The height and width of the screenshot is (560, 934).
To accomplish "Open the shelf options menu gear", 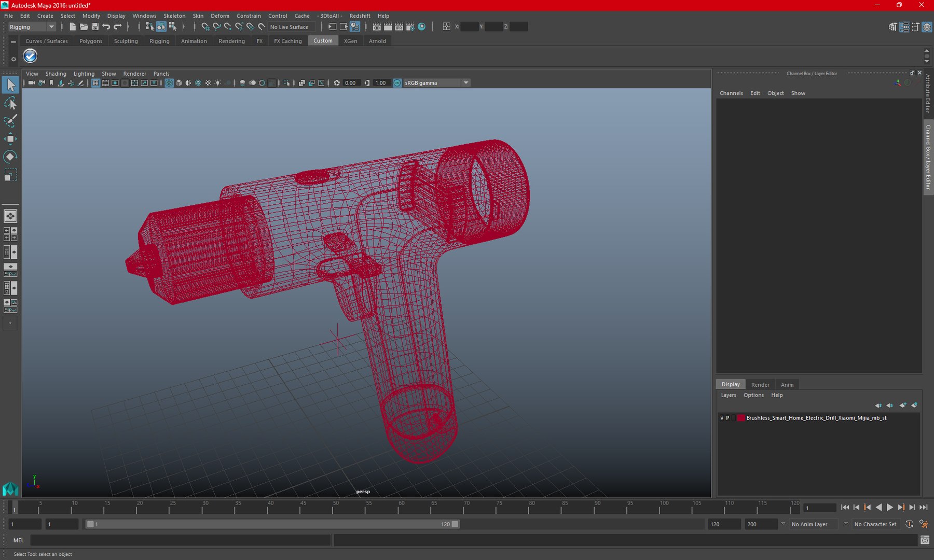I will pos(13,59).
